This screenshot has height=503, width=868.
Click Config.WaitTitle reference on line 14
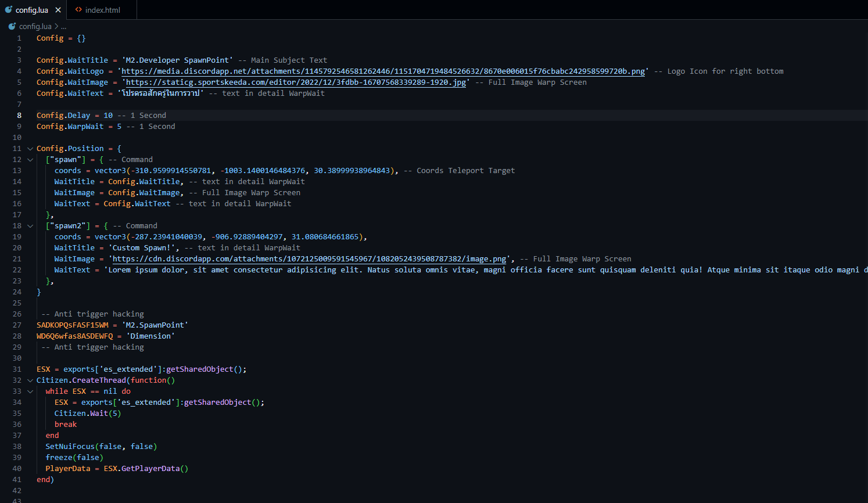click(x=144, y=182)
